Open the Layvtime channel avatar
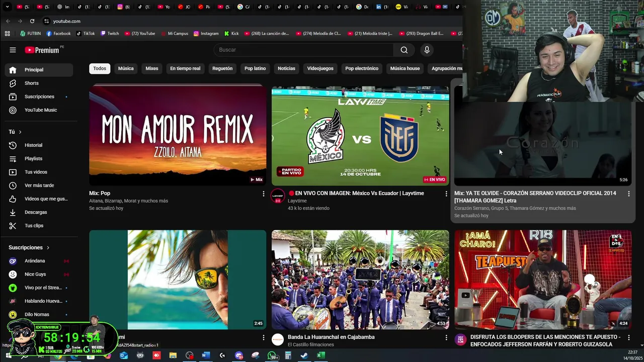Image resolution: width=644 pixels, height=362 pixels. (x=278, y=197)
